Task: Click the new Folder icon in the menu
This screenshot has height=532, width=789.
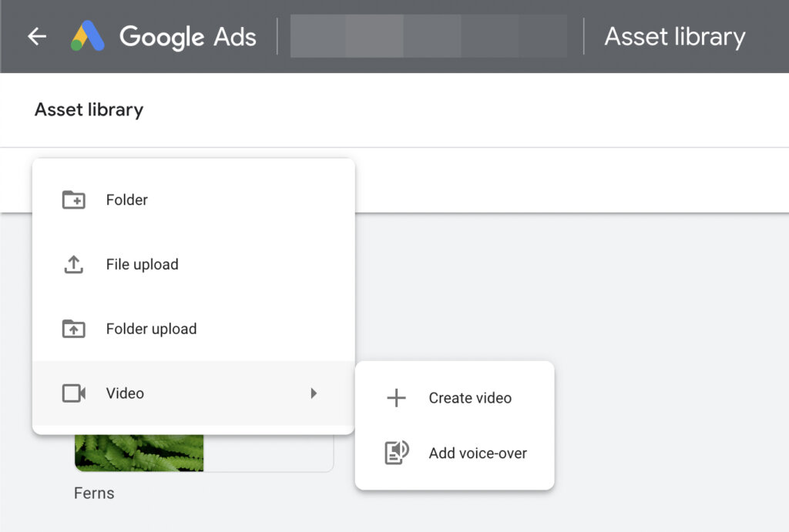Action: click(72, 199)
